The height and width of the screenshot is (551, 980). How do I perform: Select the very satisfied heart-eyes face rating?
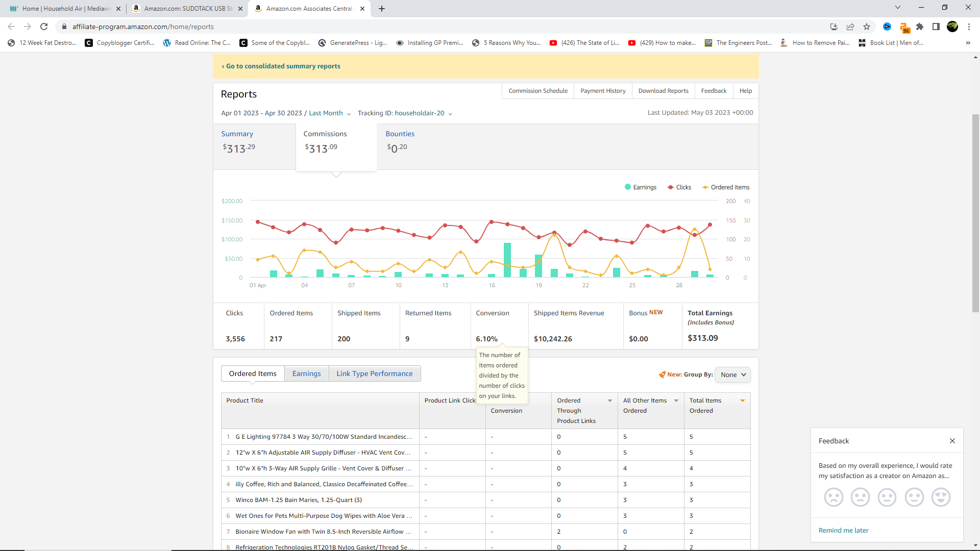(x=941, y=497)
